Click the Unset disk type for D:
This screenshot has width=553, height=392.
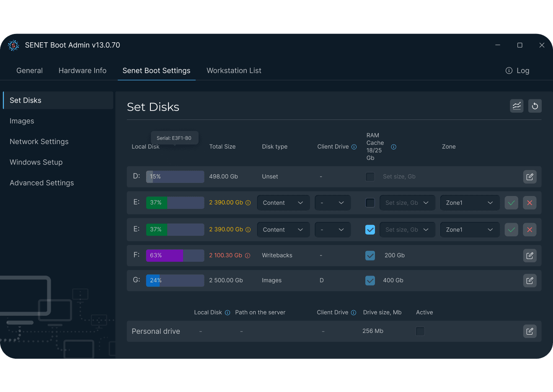pyautogui.click(x=270, y=177)
